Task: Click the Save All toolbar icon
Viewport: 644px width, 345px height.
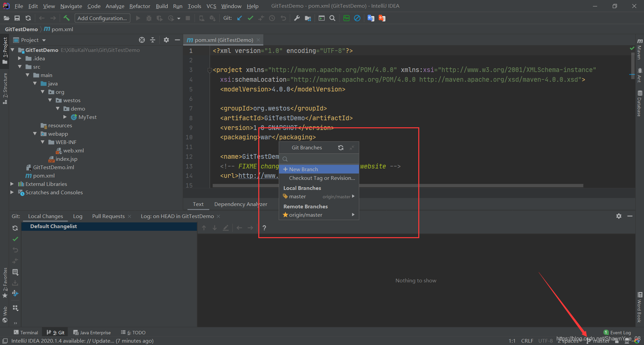Action: pyautogui.click(x=17, y=18)
